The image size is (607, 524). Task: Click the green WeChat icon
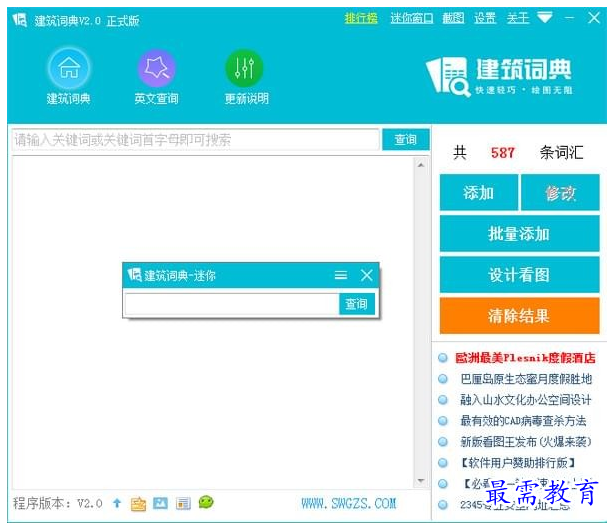206,502
